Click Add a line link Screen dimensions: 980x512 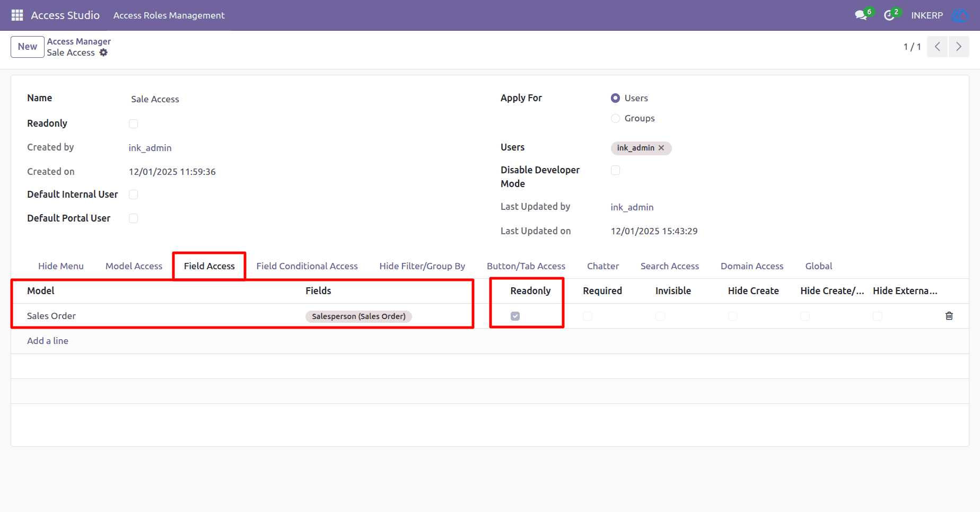[x=48, y=341]
